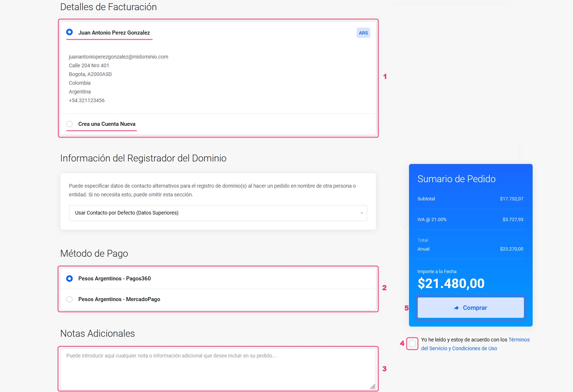Viewport: 573px width, 392px height.
Task: Grab the resize handle of the notes textarea
Action: point(372,387)
